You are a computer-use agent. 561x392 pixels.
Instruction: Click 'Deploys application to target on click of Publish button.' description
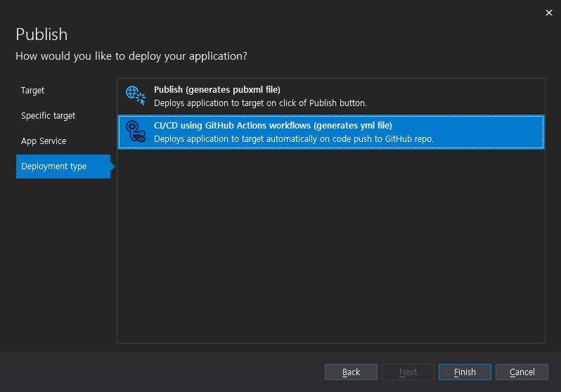[x=260, y=103]
